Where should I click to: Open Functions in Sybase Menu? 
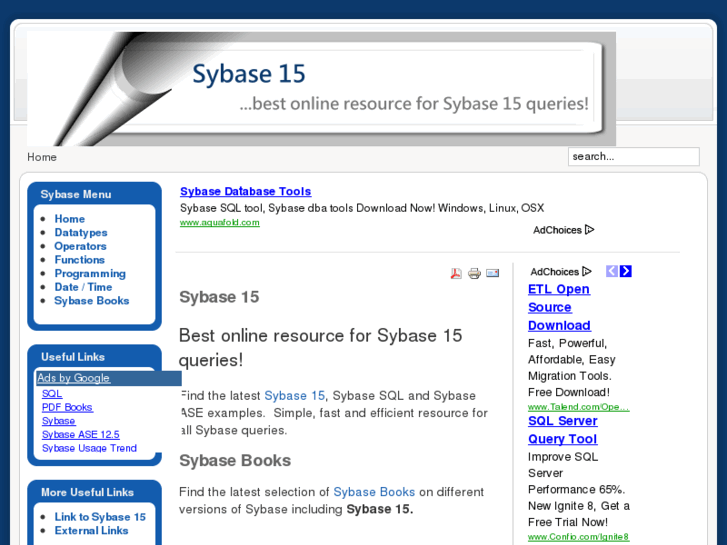(x=79, y=260)
